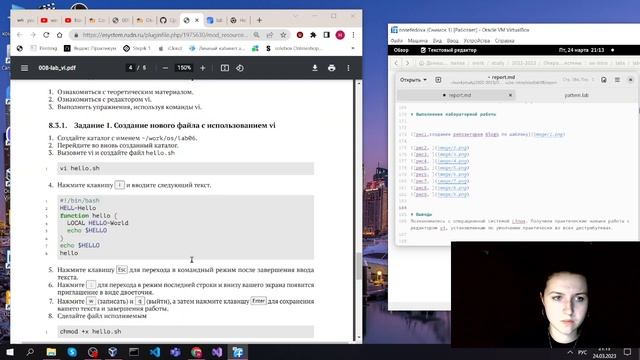Zoom out the PDF with minus button

point(165,68)
